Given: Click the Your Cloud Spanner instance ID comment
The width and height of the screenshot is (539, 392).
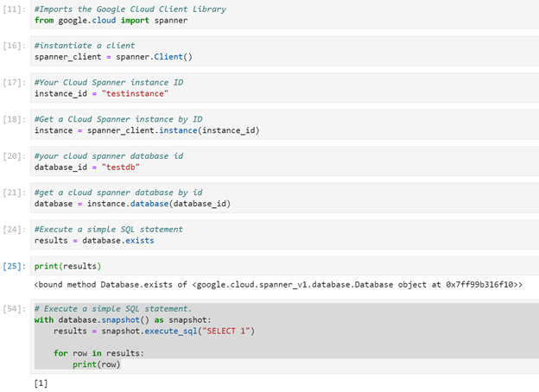Looking at the screenshot, I should pyautogui.click(x=109, y=82).
